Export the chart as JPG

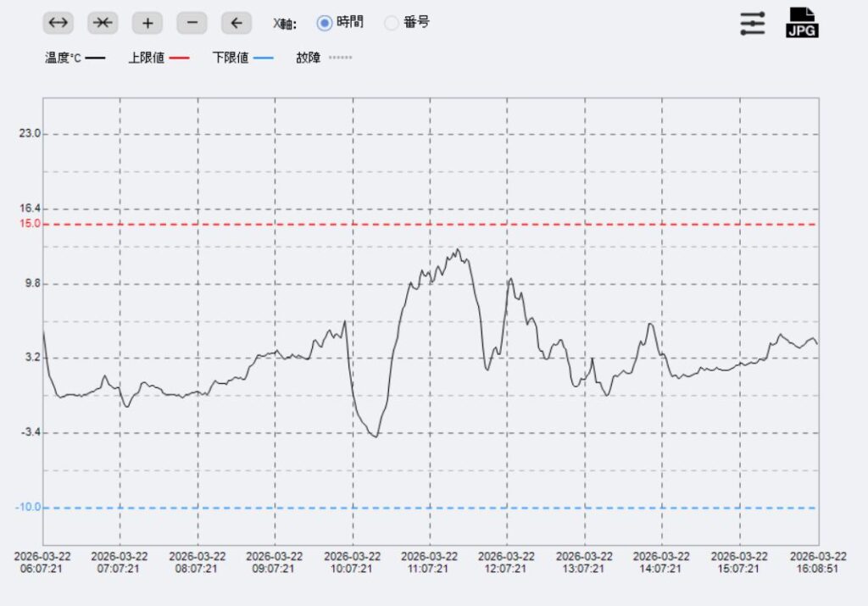coord(802,23)
